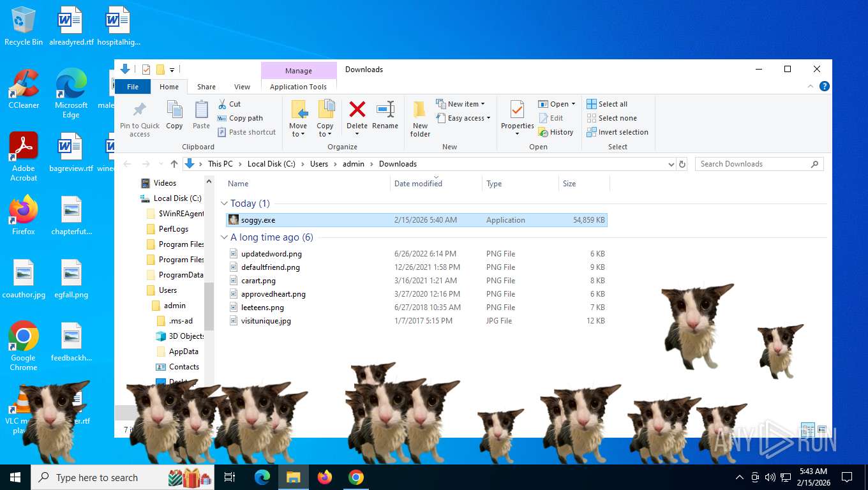Viewport: 868px width, 490px height.
Task: Open file History
Action: 556,132
